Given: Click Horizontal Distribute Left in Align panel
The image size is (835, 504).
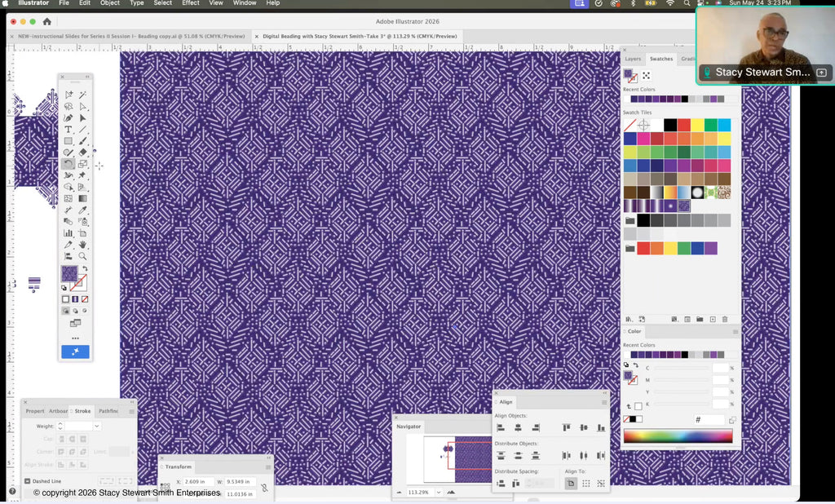Looking at the screenshot, I should point(566,456).
